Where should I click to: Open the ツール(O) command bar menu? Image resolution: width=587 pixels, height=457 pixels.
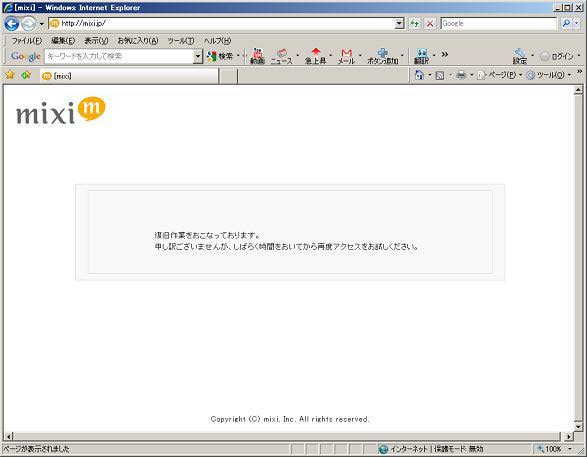pyautogui.click(x=548, y=75)
